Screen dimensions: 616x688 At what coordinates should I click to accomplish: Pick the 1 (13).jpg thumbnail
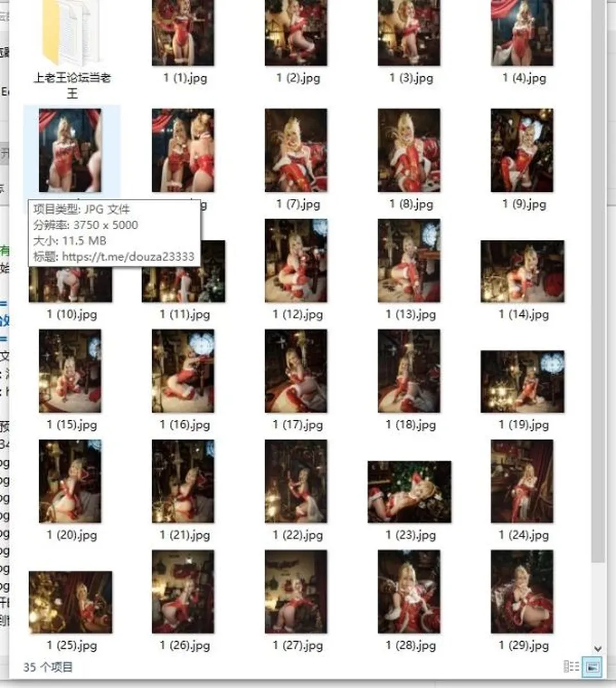click(409, 261)
